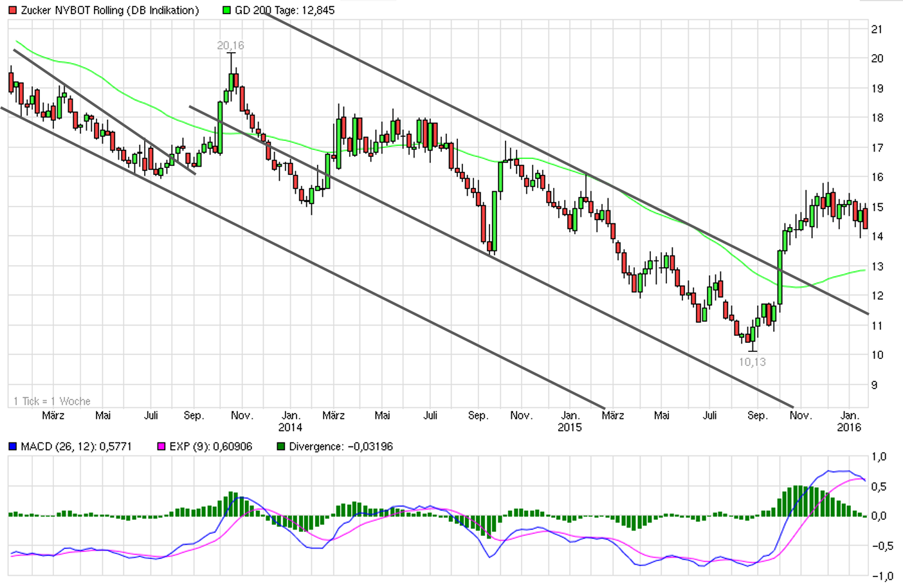
Task: Click the green GD 200 Tage legend square
Action: click(x=226, y=10)
